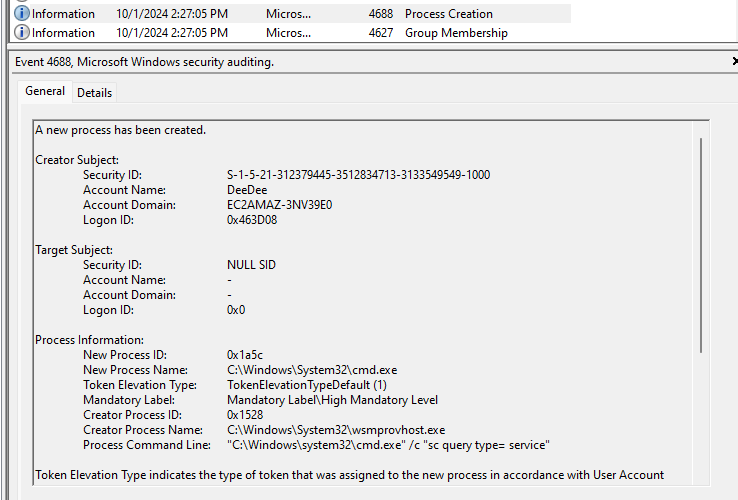Click the Process Command Line value
The image size is (738, 500).
388,445
